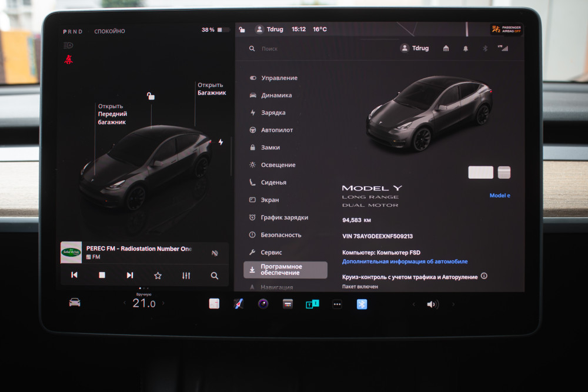Tap the 21.0 temperature setting
This screenshot has height=392, width=588.
point(143,303)
